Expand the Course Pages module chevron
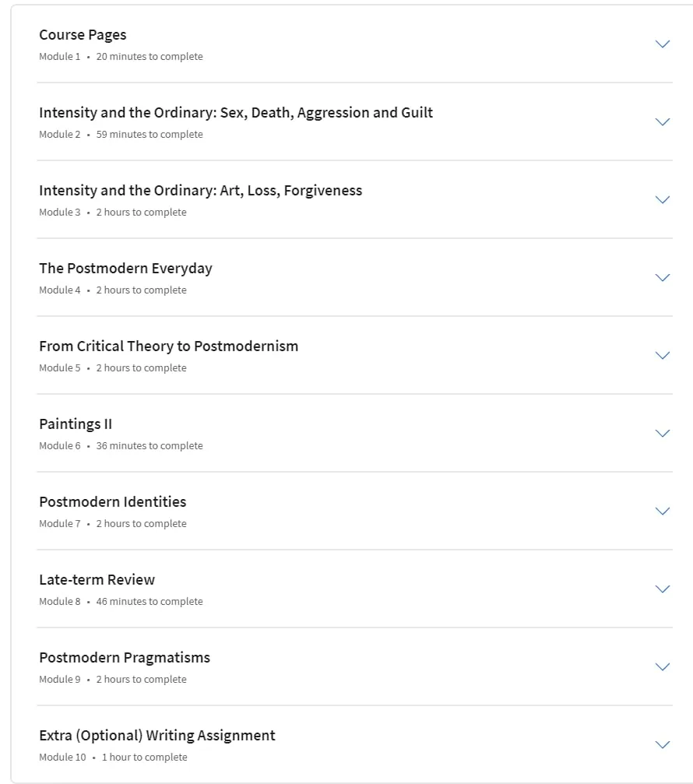The height and width of the screenshot is (784, 693). point(663,44)
